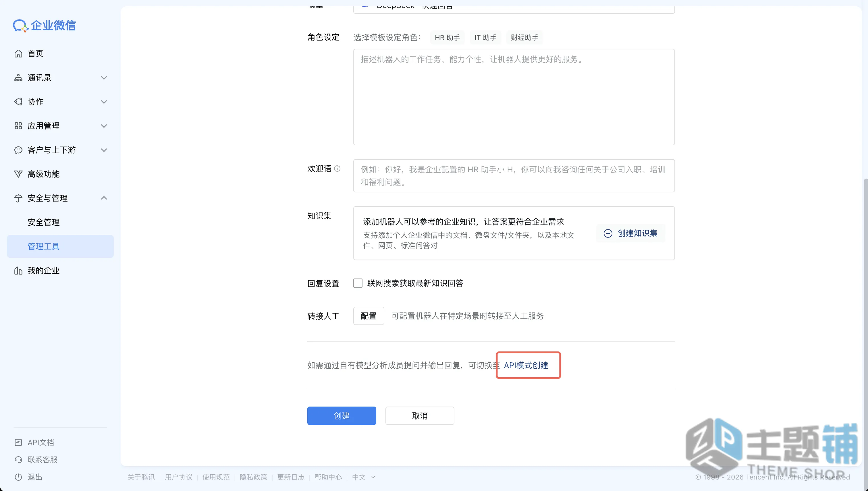The height and width of the screenshot is (491, 868).
Task: Click the 退出 power icon
Action: (x=18, y=477)
